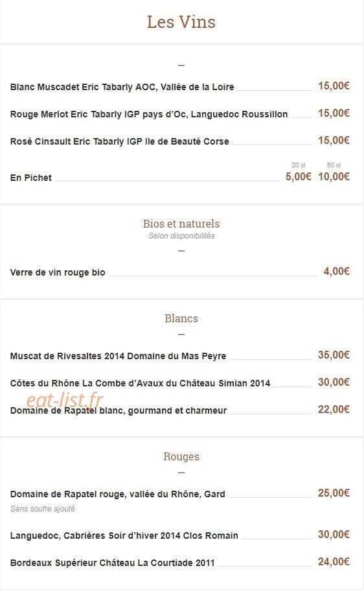Select Languedoc Cabrières Soir d'hiver 2014

tap(124, 536)
